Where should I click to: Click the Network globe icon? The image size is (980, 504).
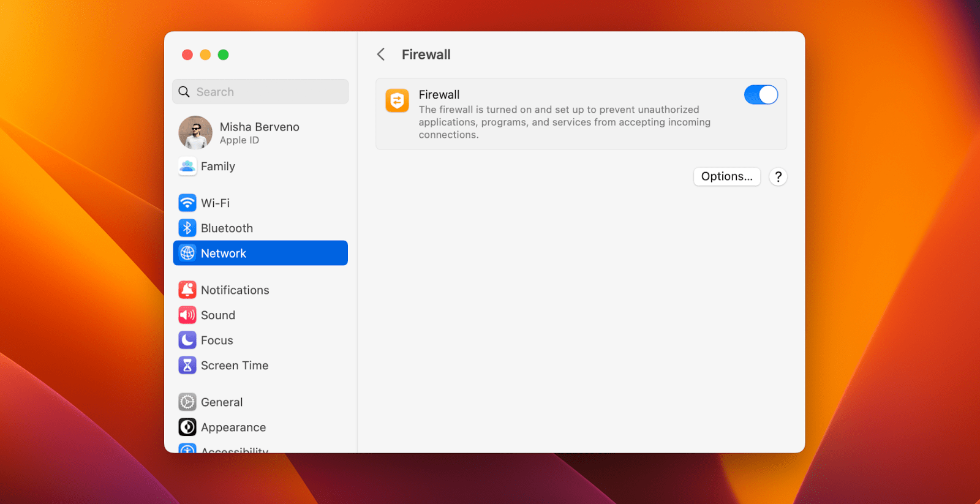pyautogui.click(x=187, y=253)
